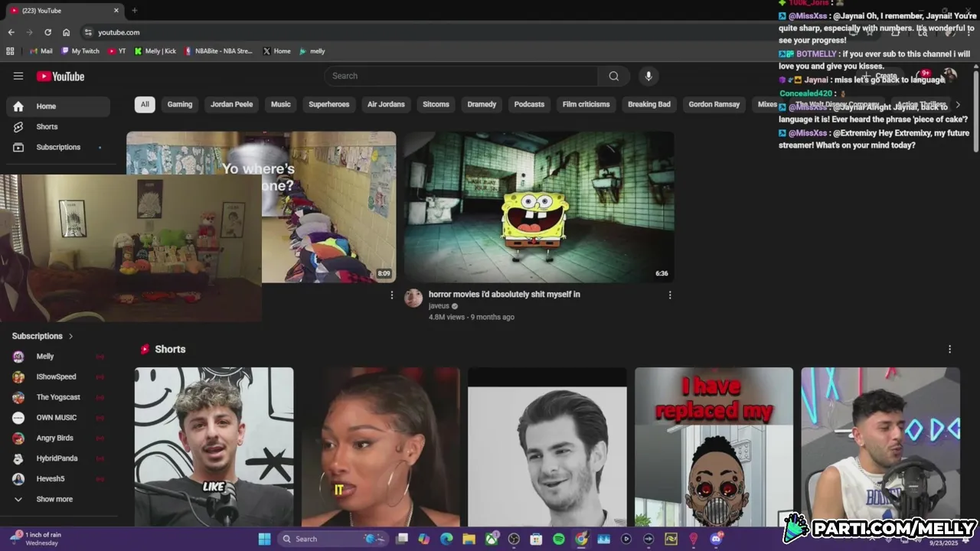Viewport: 980px width, 551px height.
Task: Select the Sitcoms filter chip
Action: point(436,104)
